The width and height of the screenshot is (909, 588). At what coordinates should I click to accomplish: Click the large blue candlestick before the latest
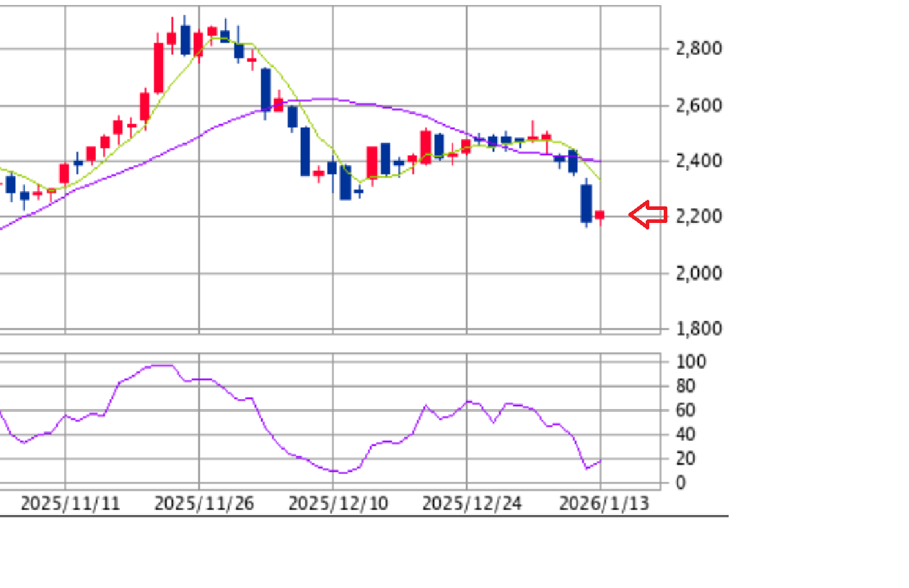pyautogui.click(x=587, y=203)
